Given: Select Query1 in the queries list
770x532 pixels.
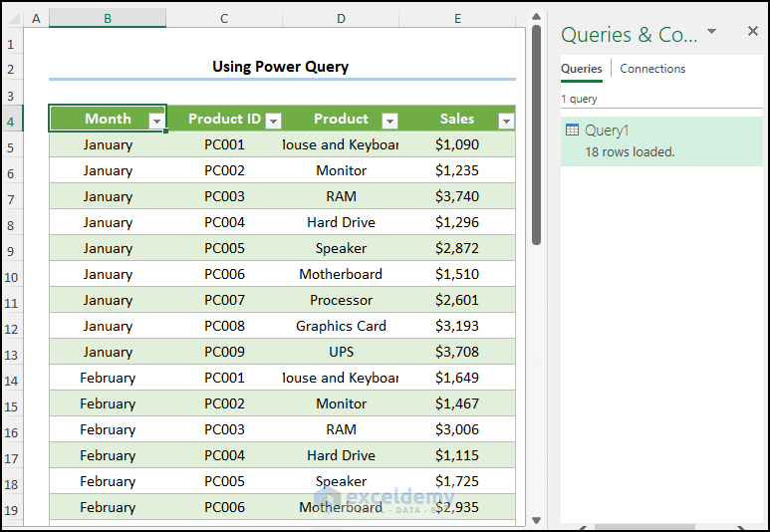Looking at the screenshot, I should tap(661, 141).
